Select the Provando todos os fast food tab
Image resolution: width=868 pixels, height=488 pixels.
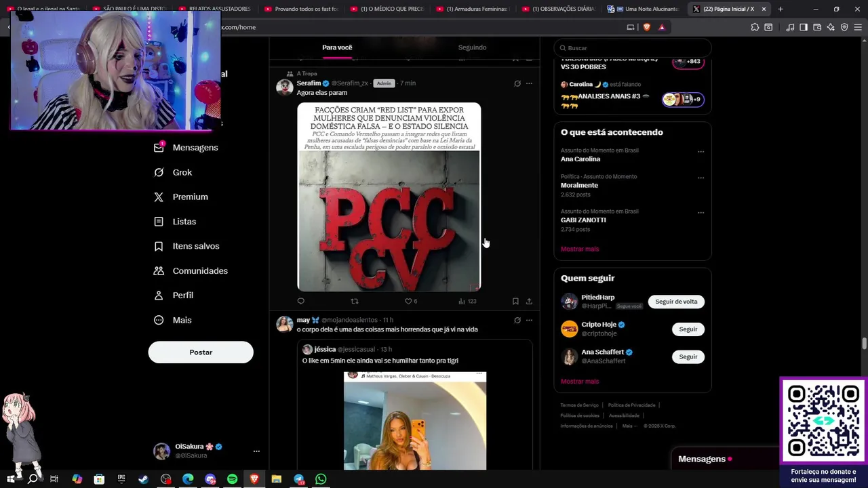click(x=302, y=9)
